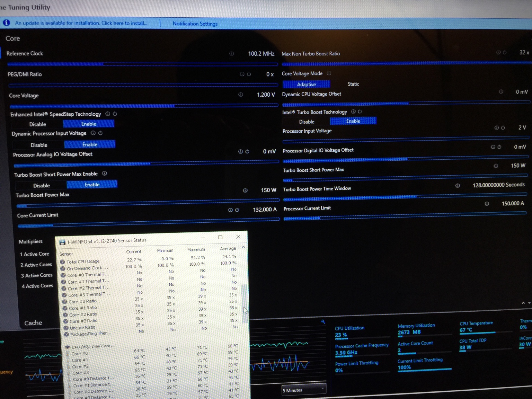The image size is (532, 399).
Task: Enable Turbo Boost Short Power Max
Action: click(x=92, y=185)
